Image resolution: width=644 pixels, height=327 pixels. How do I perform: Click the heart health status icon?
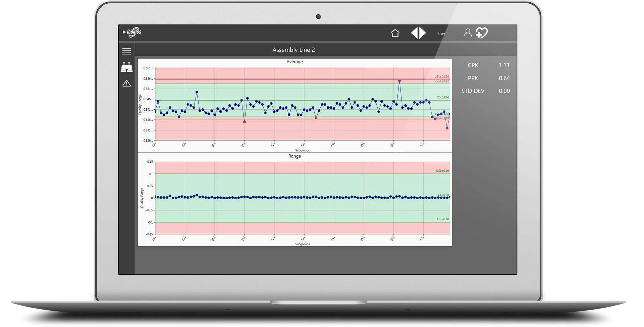coord(482,33)
